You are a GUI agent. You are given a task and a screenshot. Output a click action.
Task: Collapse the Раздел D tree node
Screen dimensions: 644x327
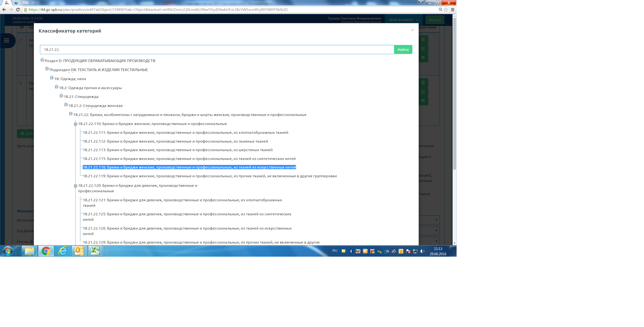[x=42, y=60]
